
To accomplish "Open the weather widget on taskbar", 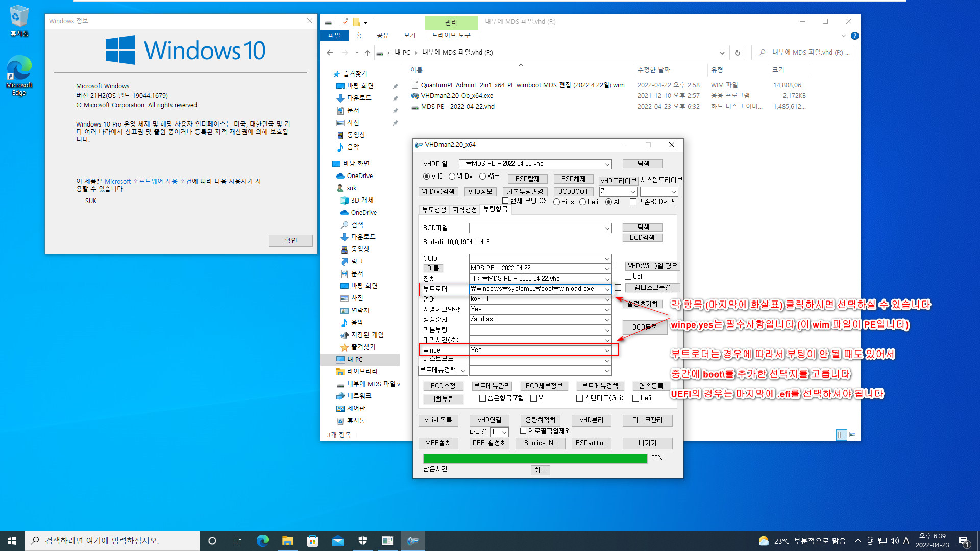I will click(802, 541).
